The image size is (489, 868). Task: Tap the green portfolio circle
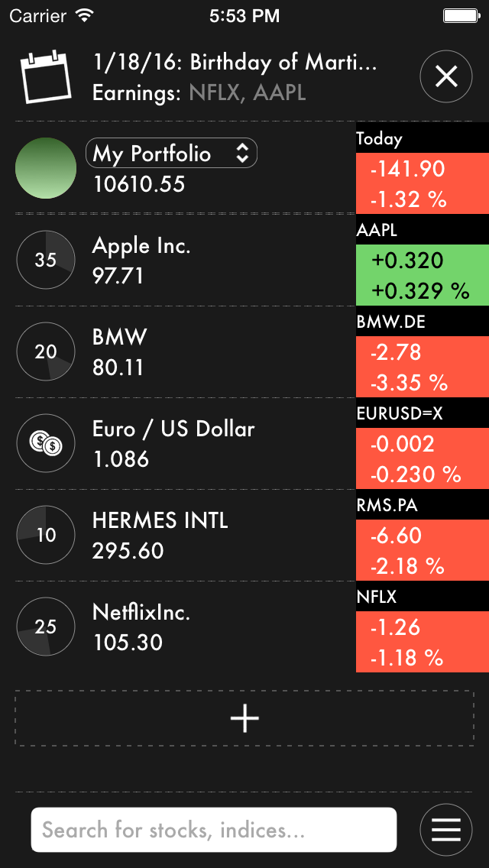(x=46, y=168)
